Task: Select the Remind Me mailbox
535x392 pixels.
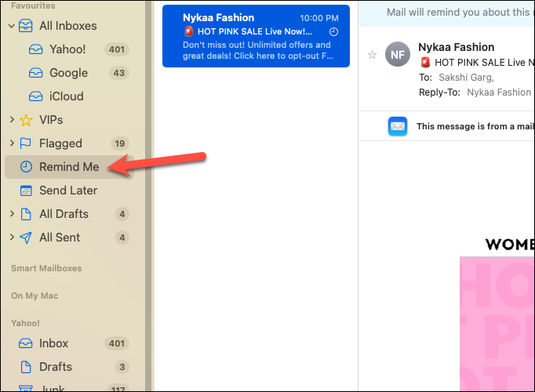Action: [x=70, y=167]
